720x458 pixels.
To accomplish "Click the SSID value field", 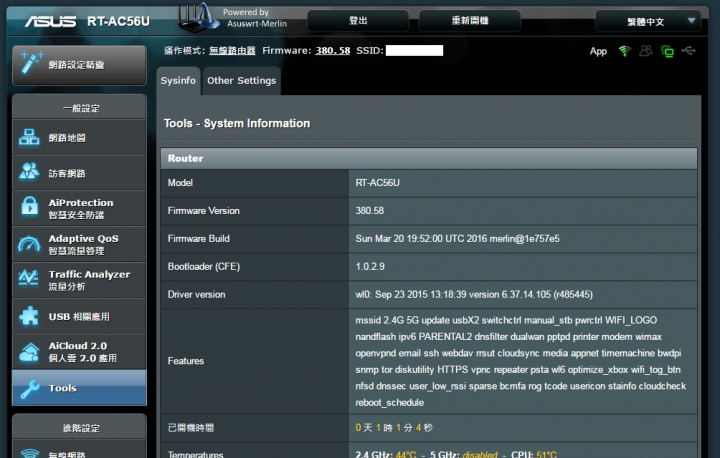I will pos(414,51).
